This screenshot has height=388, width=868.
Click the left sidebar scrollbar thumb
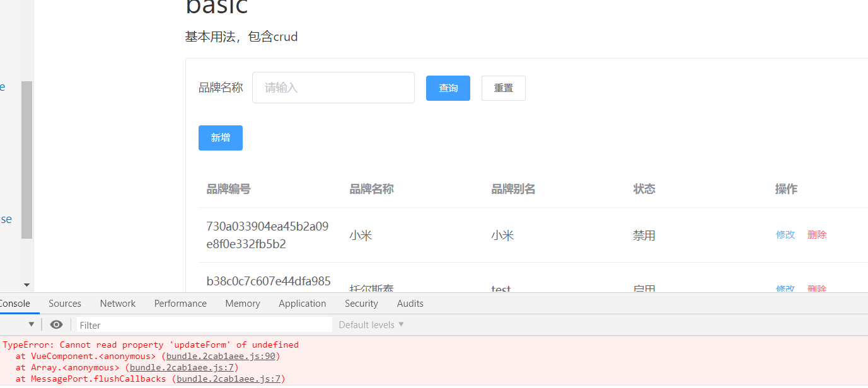tap(26, 161)
